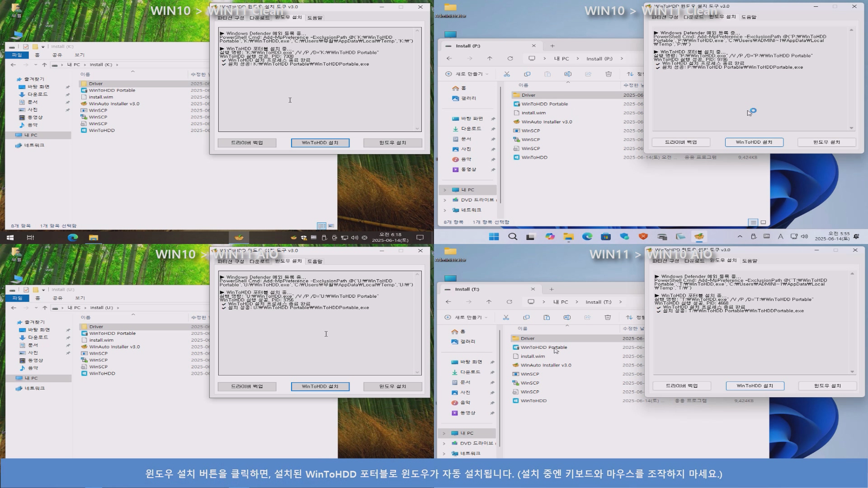Switch Install (P:) explorer to large thumbnails view
This screenshot has width=868, height=488.
tap(764, 222)
